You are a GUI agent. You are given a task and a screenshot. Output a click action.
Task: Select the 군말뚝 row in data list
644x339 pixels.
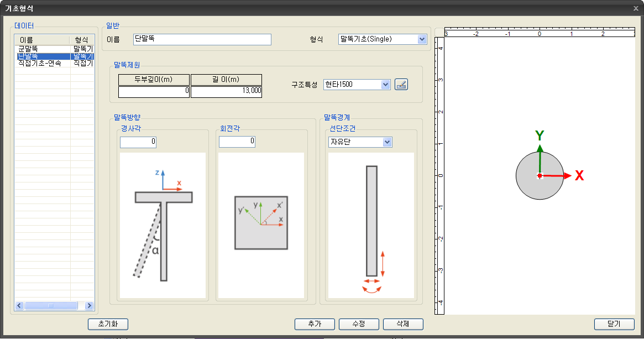[55, 49]
